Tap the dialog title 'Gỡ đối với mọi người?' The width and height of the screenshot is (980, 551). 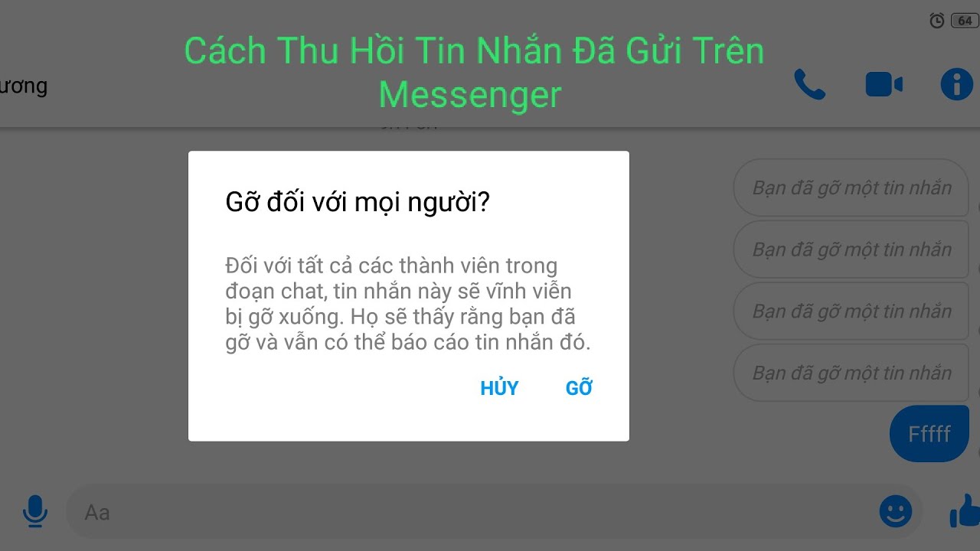coord(358,203)
